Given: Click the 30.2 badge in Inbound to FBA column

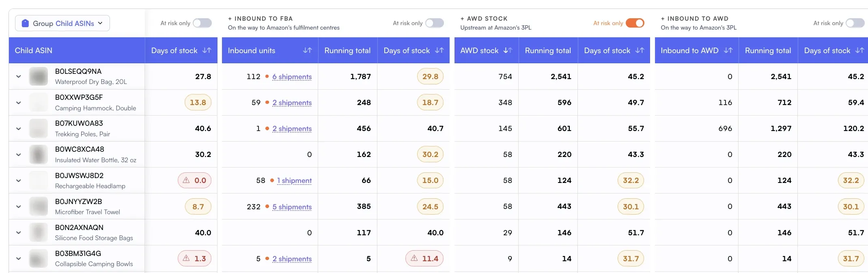Looking at the screenshot, I should pyautogui.click(x=430, y=155).
